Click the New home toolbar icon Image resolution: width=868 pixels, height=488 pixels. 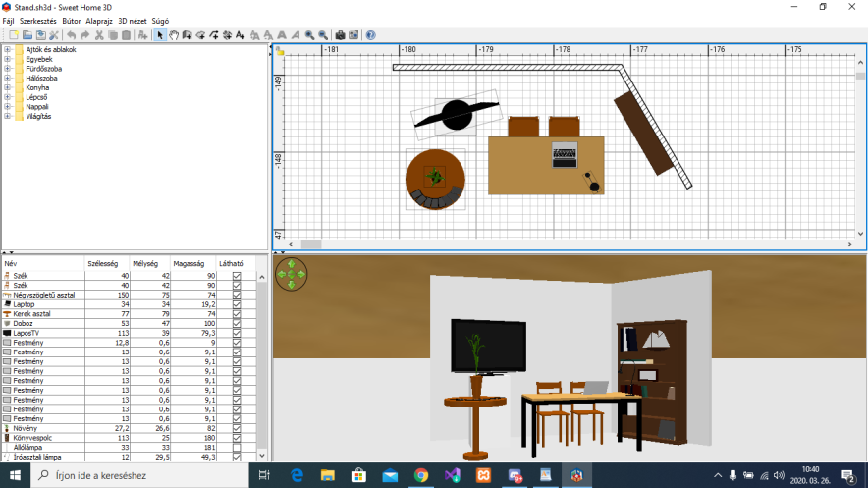point(13,35)
